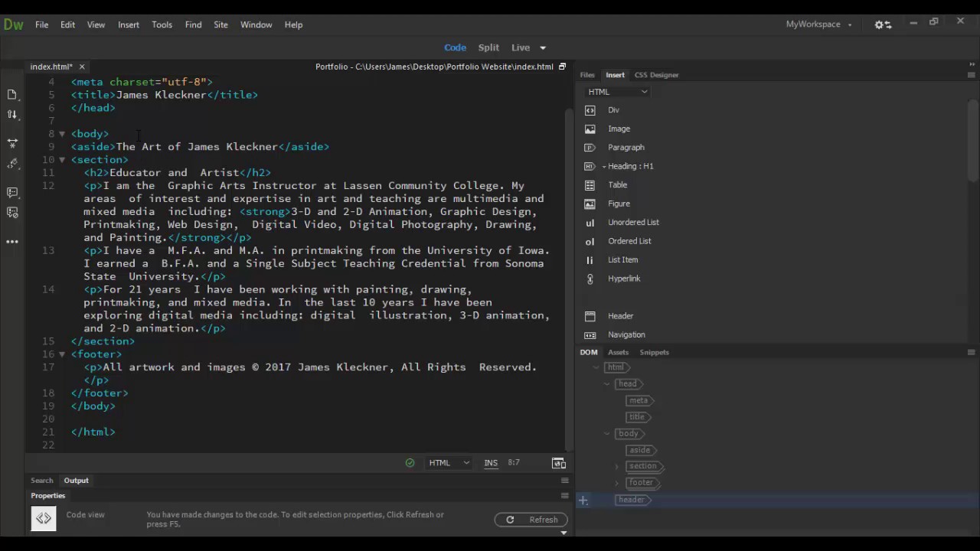This screenshot has width=980, height=551.
Task: Open the Window menu
Action: pos(256,24)
